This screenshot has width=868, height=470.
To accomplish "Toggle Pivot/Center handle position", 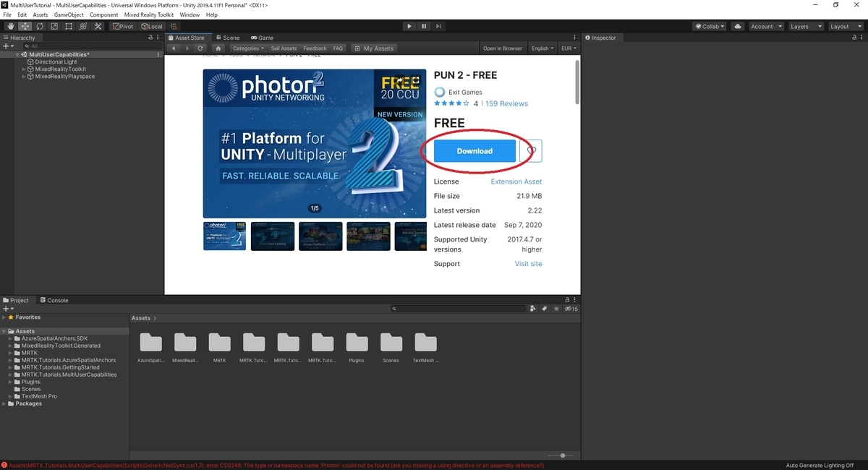I will click(x=122, y=26).
